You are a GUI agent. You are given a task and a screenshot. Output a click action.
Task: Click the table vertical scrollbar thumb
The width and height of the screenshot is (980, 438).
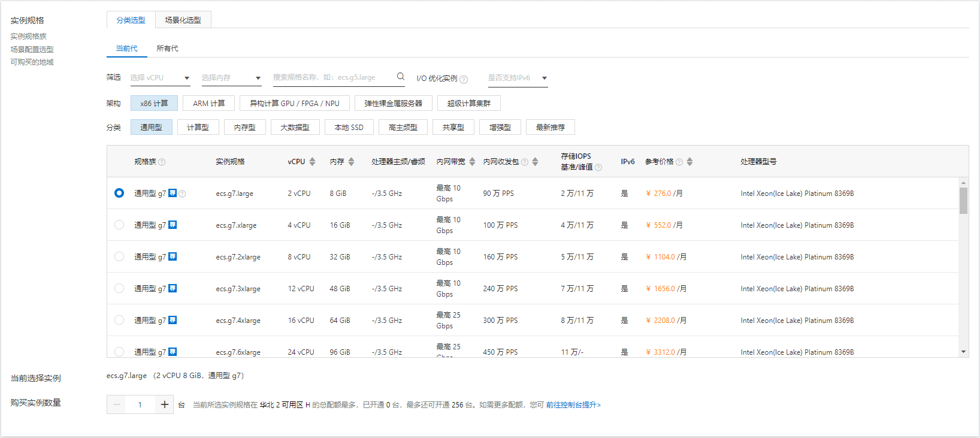(963, 201)
